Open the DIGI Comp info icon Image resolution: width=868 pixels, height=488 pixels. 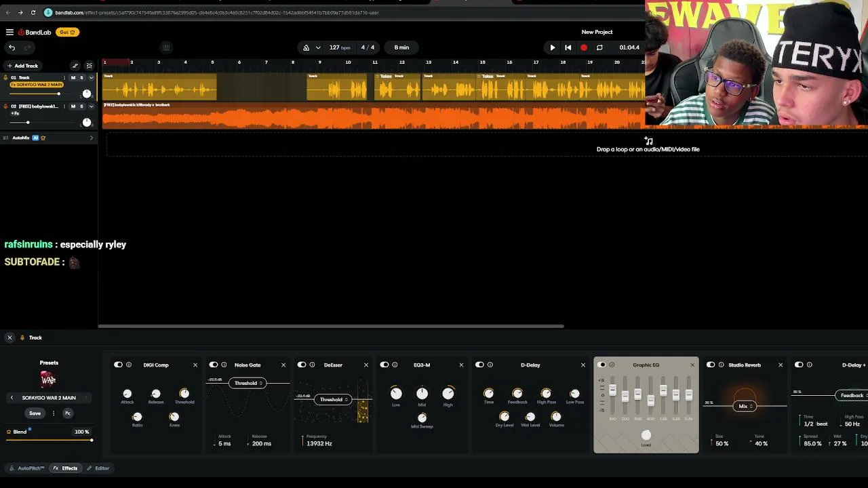point(129,365)
